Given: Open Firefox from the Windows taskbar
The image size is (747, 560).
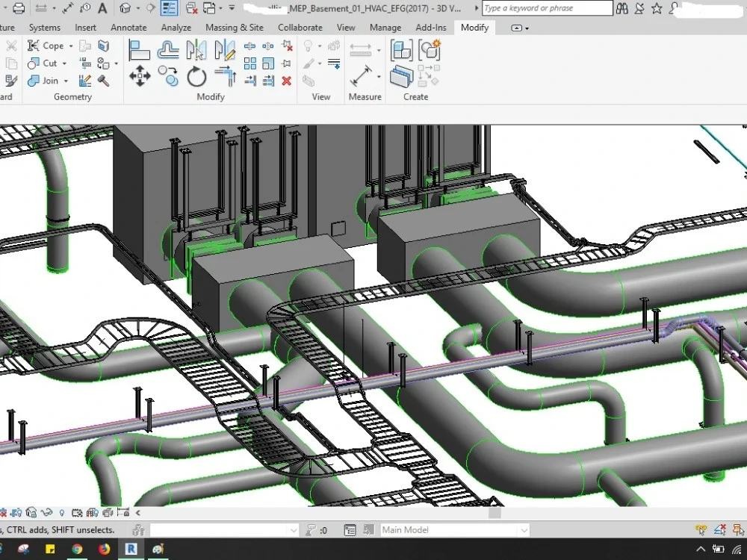Looking at the screenshot, I should point(104,549).
